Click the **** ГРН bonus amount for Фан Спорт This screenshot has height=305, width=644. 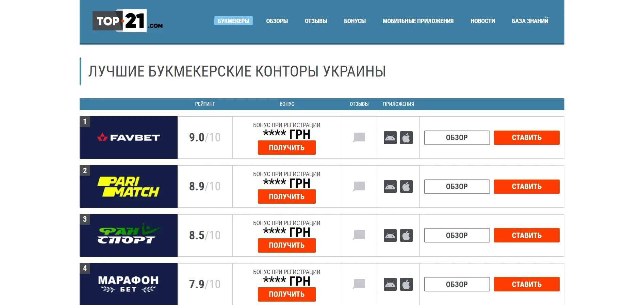tap(287, 232)
